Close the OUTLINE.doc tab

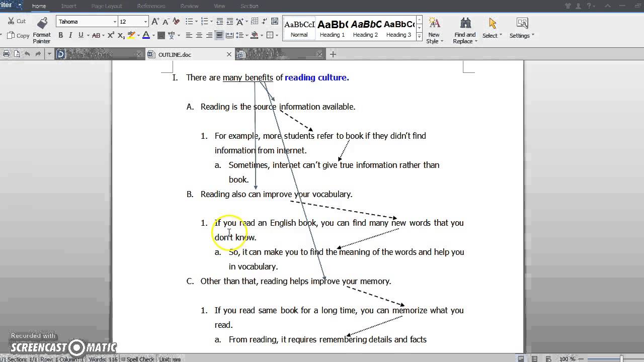(x=229, y=54)
